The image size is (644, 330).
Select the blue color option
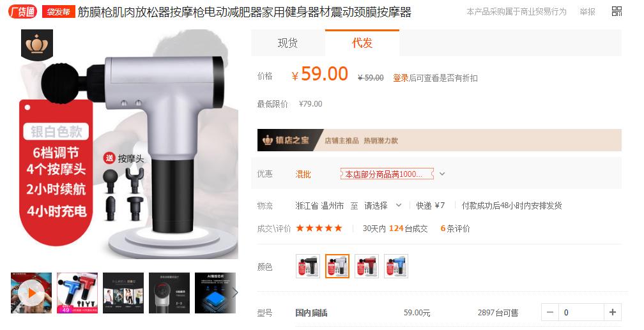tap(396, 266)
